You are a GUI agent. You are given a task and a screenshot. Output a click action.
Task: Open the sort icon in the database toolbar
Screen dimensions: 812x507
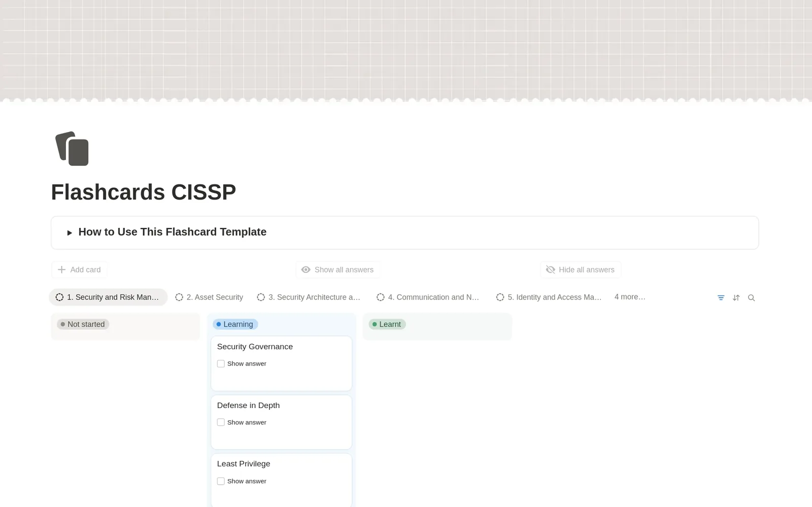(736, 298)
